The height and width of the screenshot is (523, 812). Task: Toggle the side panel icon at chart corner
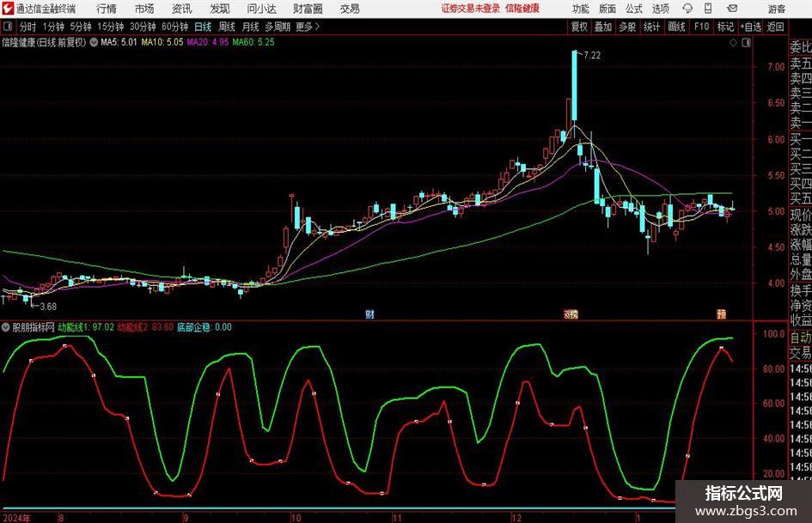746,43
